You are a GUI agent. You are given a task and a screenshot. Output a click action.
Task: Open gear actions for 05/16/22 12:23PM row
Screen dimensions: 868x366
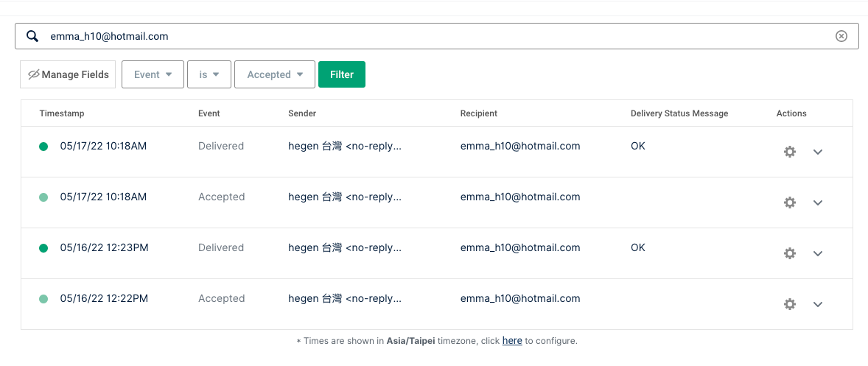(x=790, y=253)
